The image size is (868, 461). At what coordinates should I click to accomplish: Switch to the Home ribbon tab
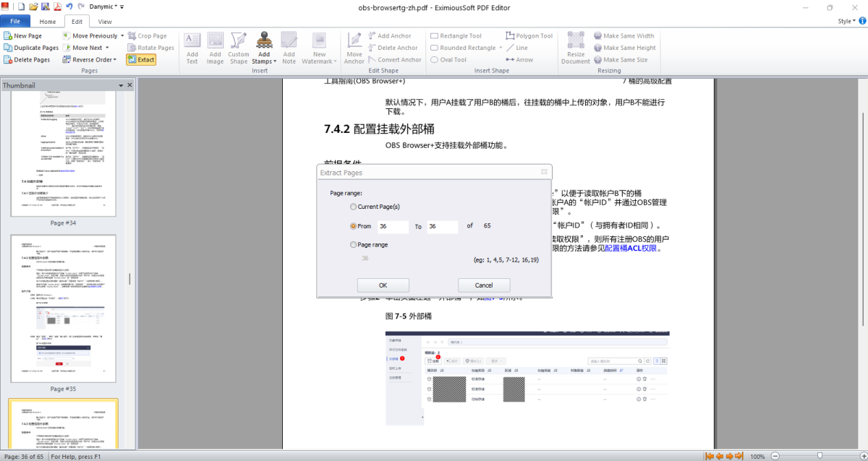pos(48,22)
